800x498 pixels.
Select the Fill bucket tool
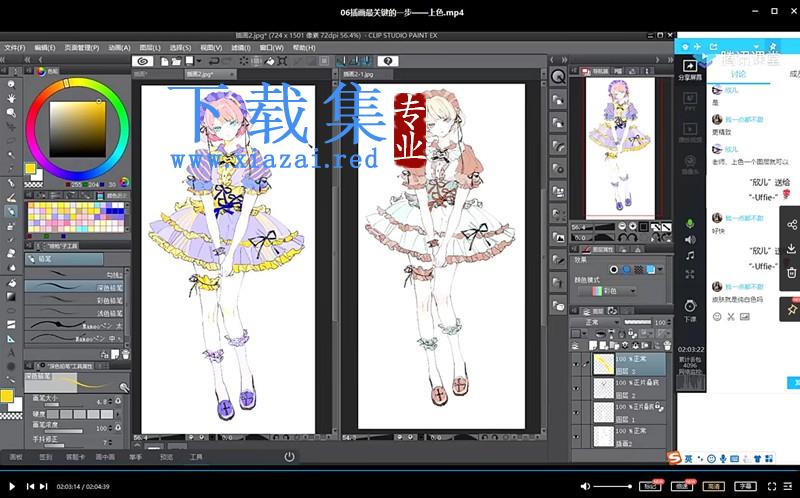click(11, 282)
